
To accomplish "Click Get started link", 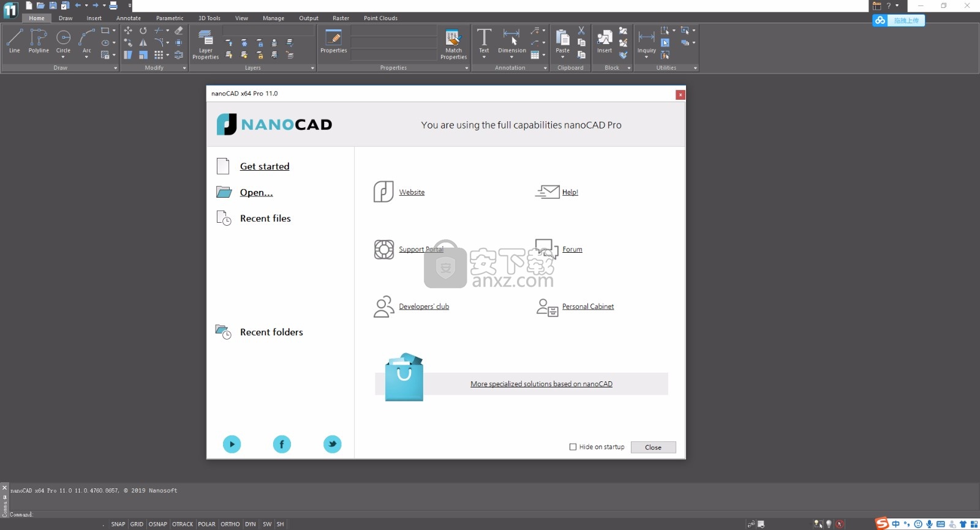I will (265, 166).
